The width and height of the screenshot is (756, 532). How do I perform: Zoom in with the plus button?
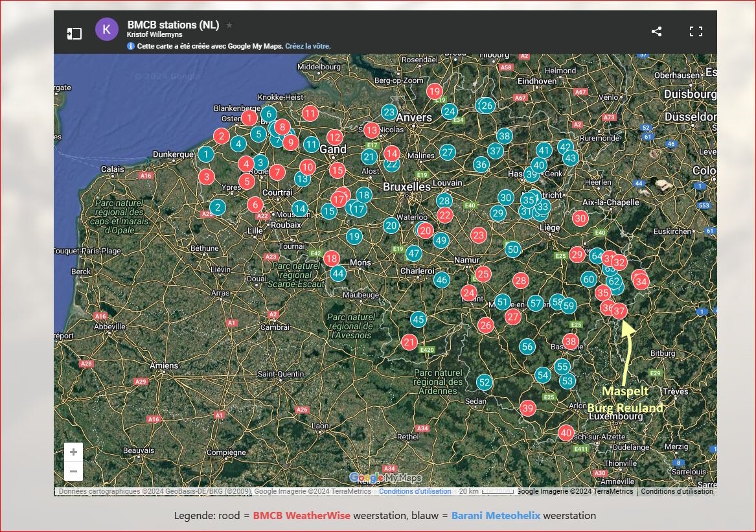point(73,452)
